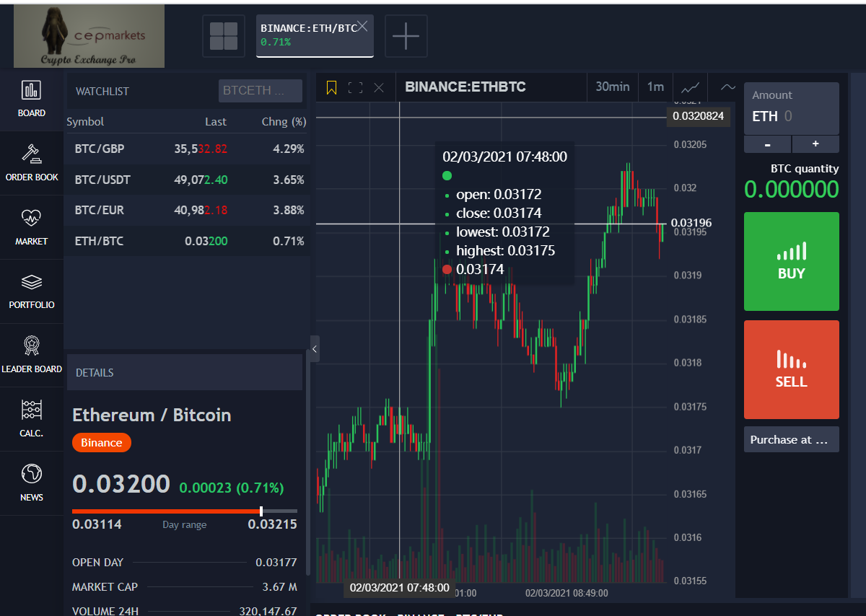Select the 1m chart range
This screenshot has height=616, width=866.
click(x=655, y=87)
